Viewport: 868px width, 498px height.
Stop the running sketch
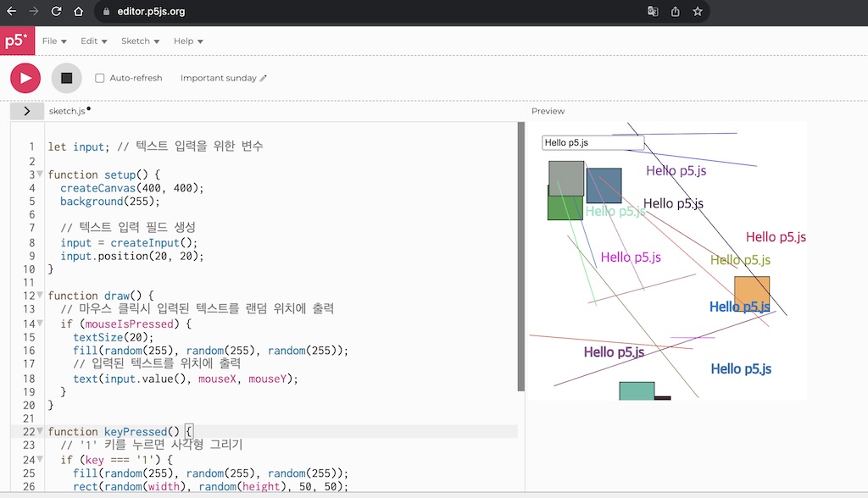(66, 77)
